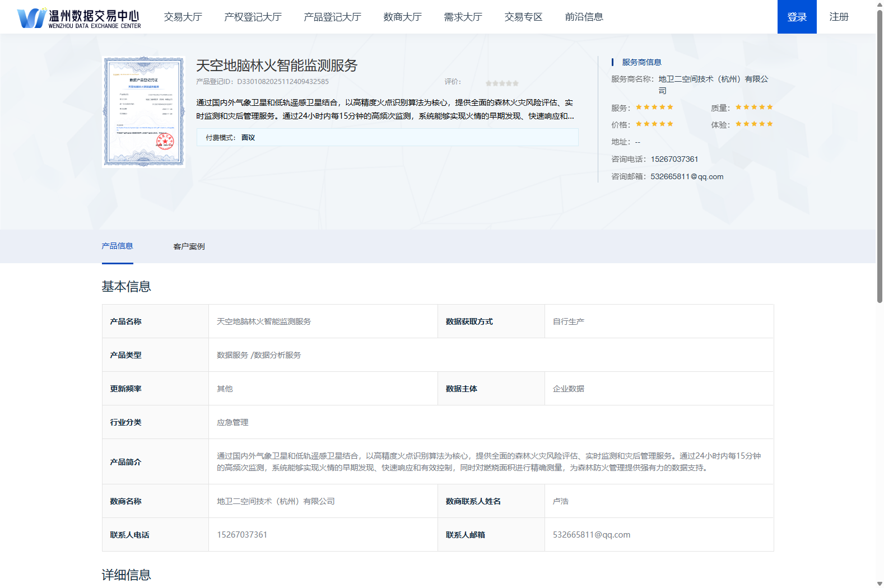Click the 登录 login button
884x588 pixels.
tap(797, 17)
